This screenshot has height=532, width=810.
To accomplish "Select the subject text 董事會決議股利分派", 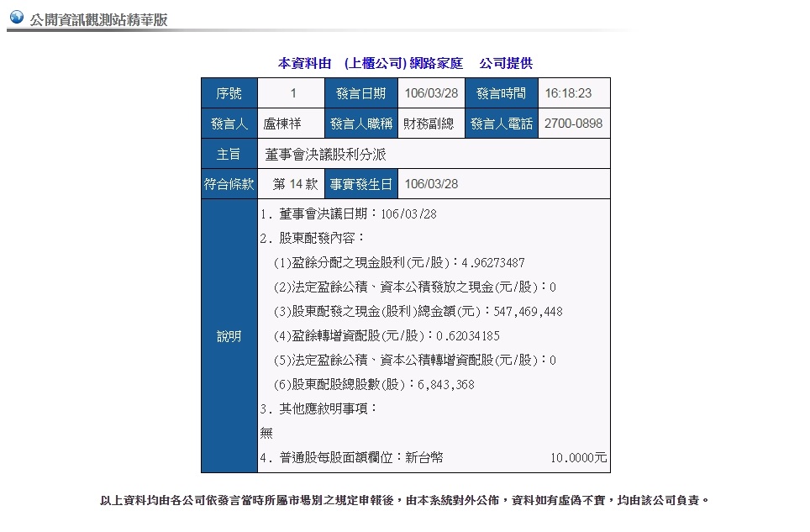I will click(325, 155).
